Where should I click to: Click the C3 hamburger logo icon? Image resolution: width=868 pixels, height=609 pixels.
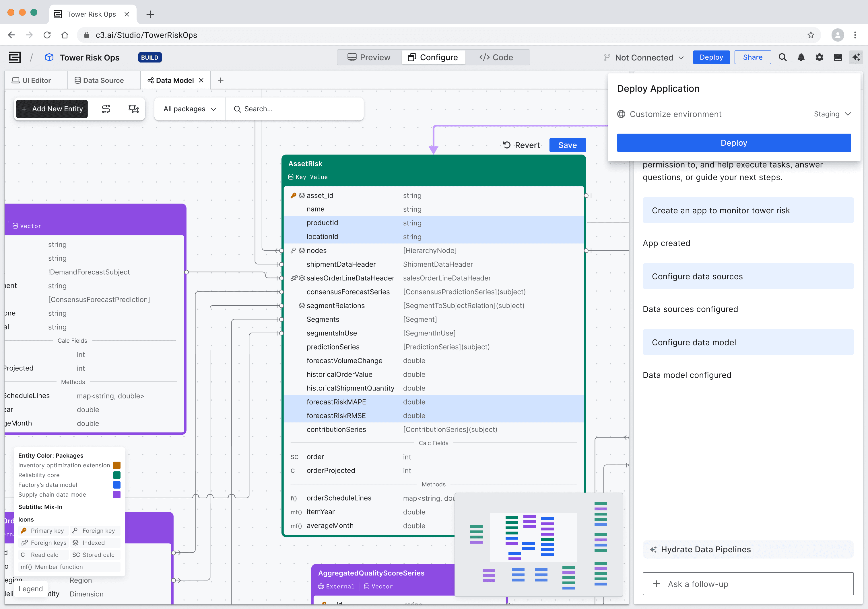(x=15, y=57)
